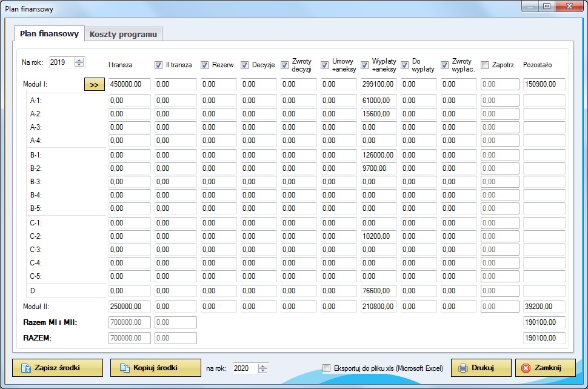Click the Moduł II: row label
Viewport: 588px width, 389px height.
pos(36,307)
